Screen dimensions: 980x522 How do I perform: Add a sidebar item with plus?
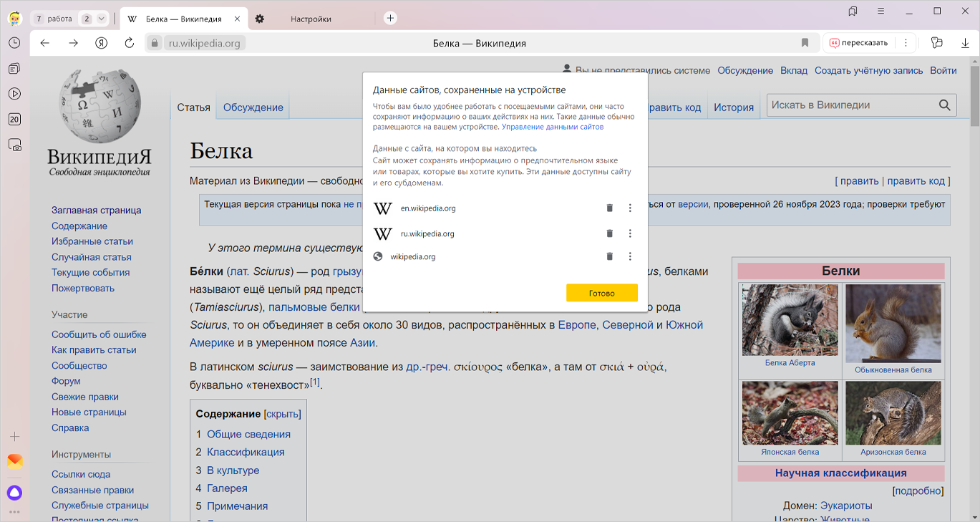pyautogui.click(x=14, y=436)
